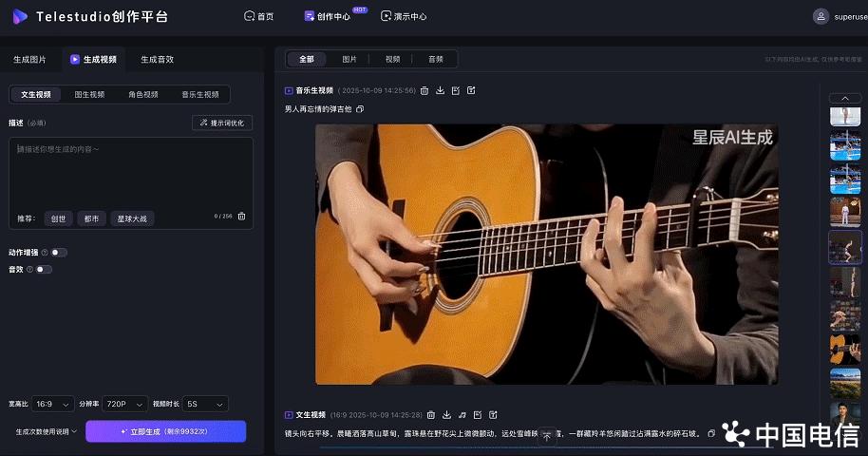Open the man portrait thumbnail at bottom
The image size is (868, 456).
click(845, 413)
